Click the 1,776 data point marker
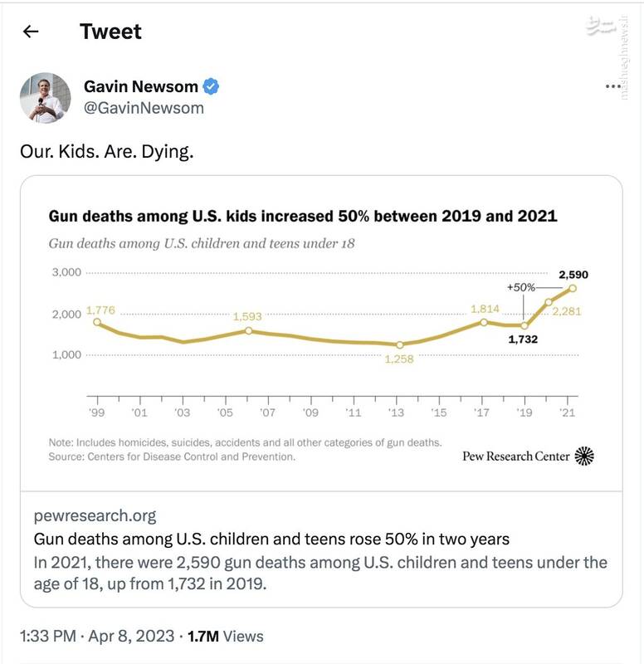 point(97,322)
